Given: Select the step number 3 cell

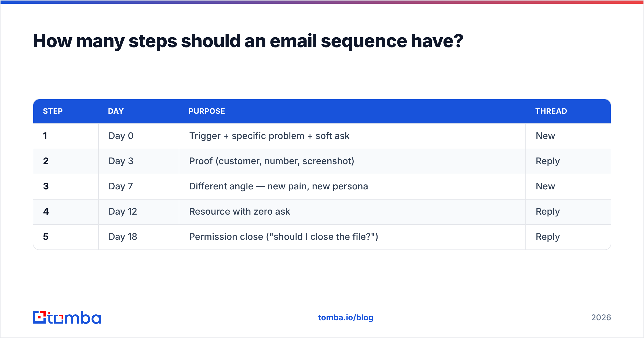Looking at the screenshot, I should (66, 186).
